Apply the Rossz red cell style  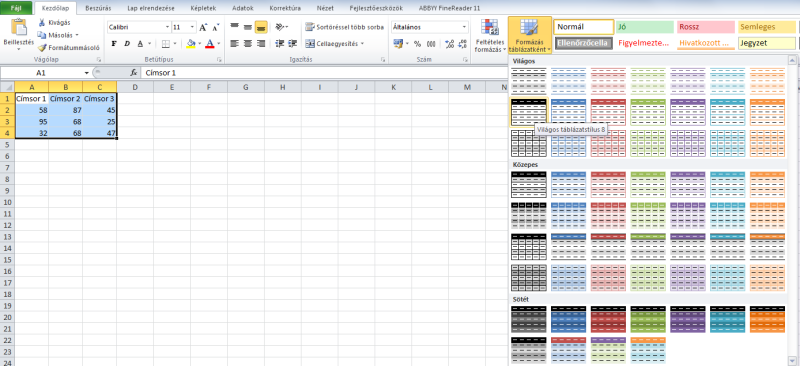(x=705, y=27)
